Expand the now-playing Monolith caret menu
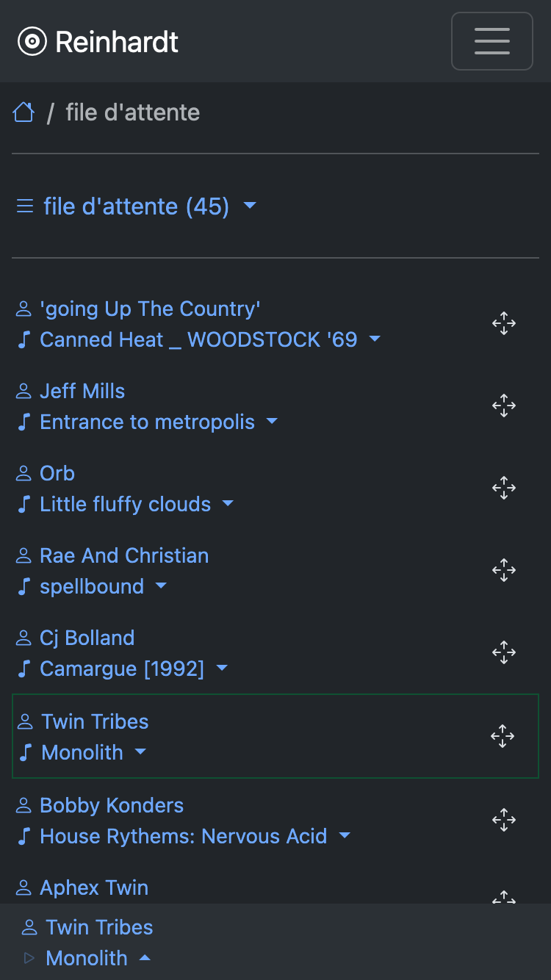Viewport: 551px width, 980px height. click(145, 958)
